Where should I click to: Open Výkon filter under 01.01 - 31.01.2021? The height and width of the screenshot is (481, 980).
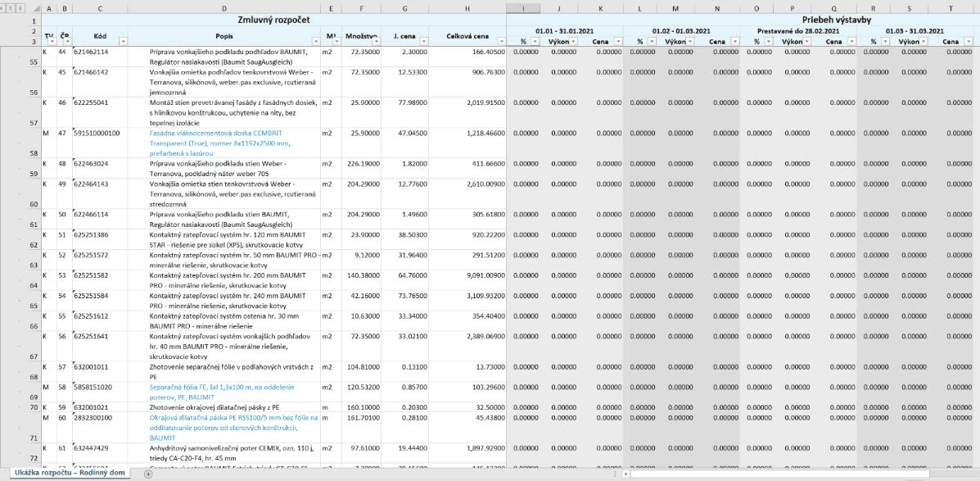coord(572,41)
